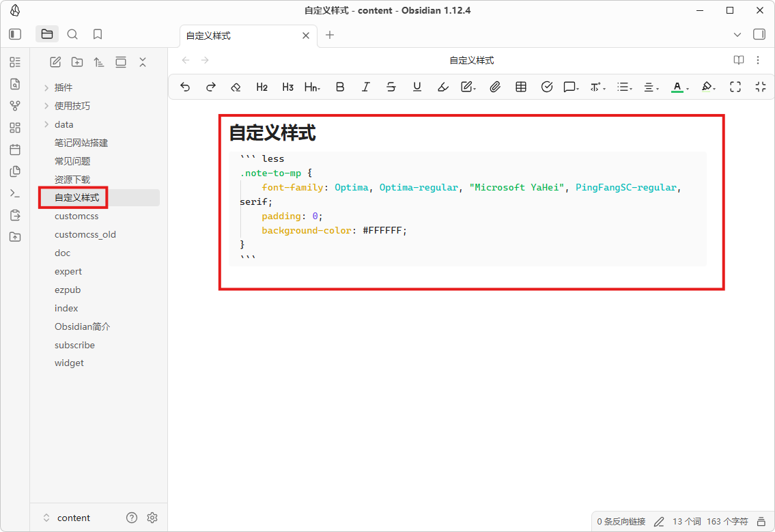Click the strikethrough formatting icon
Screen dimensions: 775x532
(391, 87)
